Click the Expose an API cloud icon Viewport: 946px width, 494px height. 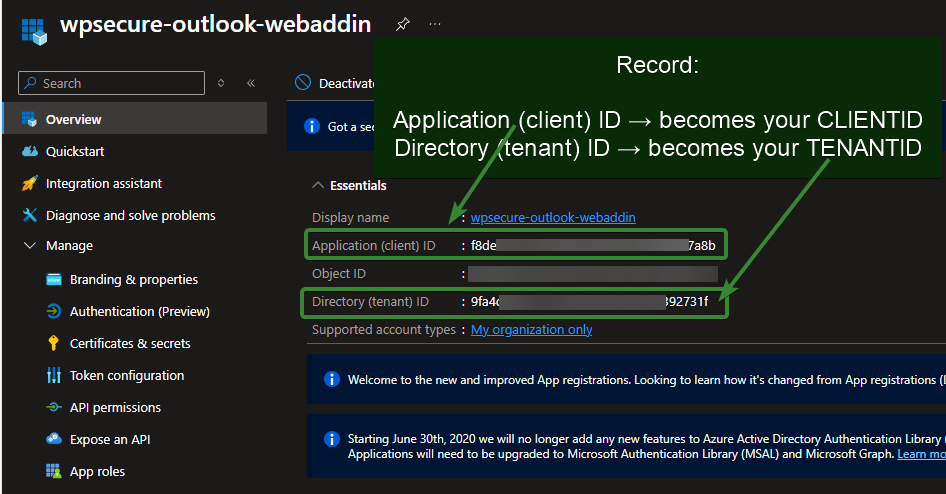click(53, 440)
